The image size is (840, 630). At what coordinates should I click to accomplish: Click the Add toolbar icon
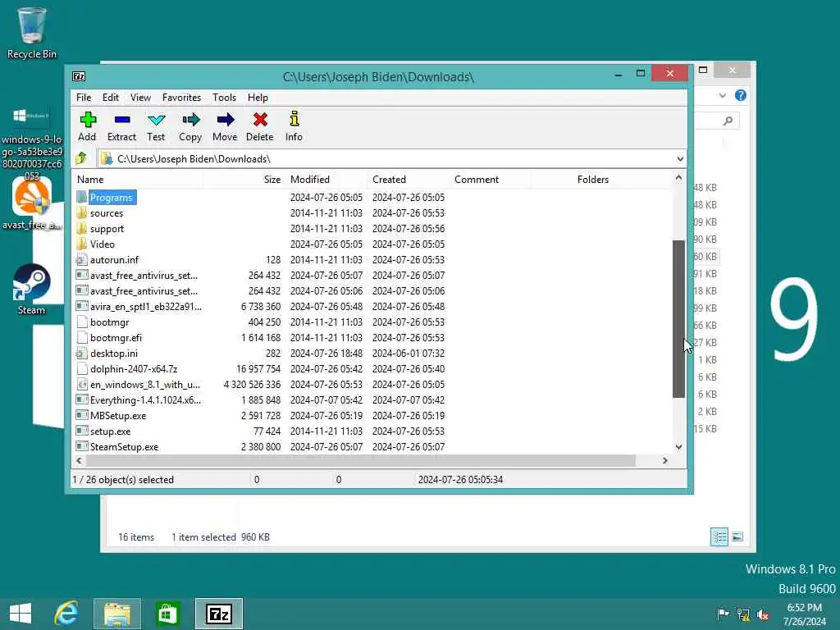click(x=87, y=126)
